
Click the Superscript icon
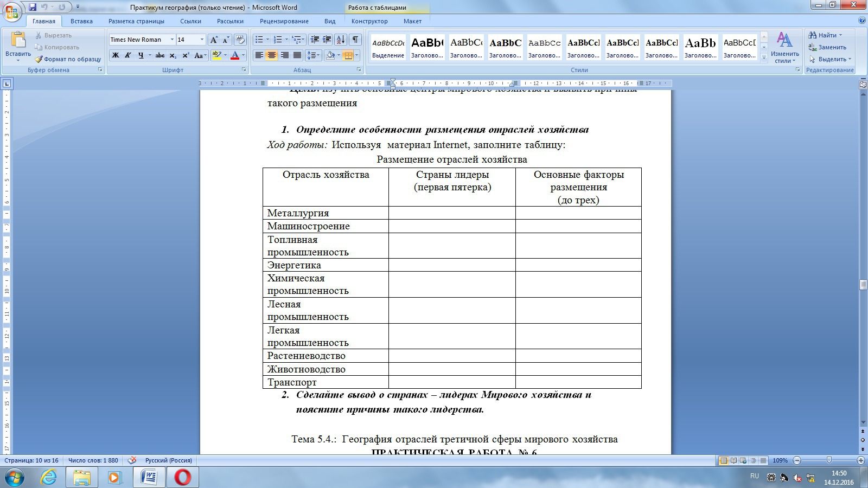coord(186,55)
